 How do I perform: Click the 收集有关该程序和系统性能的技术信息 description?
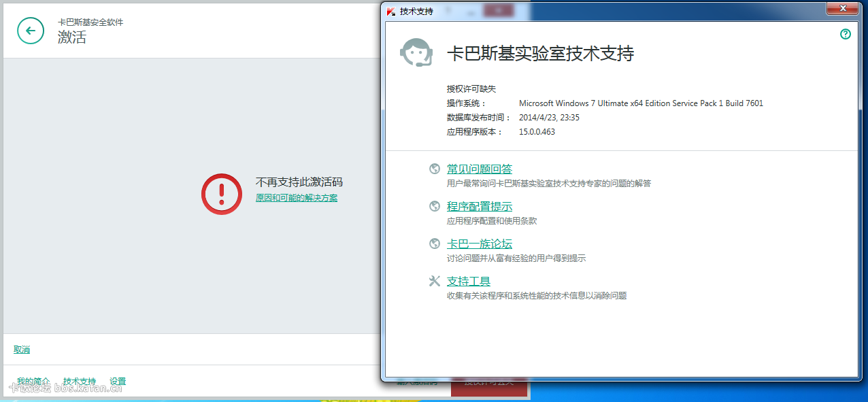point(537,296)
